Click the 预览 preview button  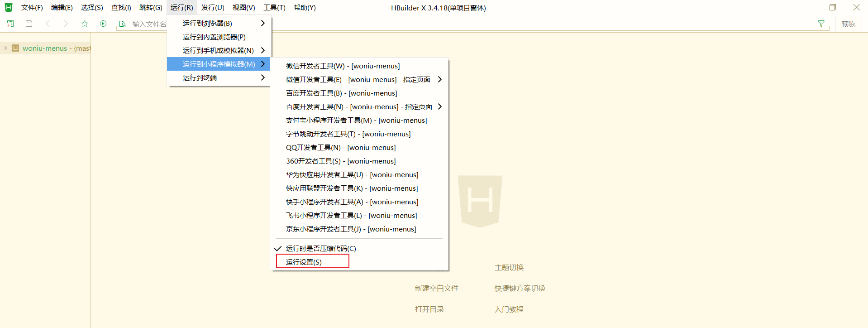click(x=848, y=24)
